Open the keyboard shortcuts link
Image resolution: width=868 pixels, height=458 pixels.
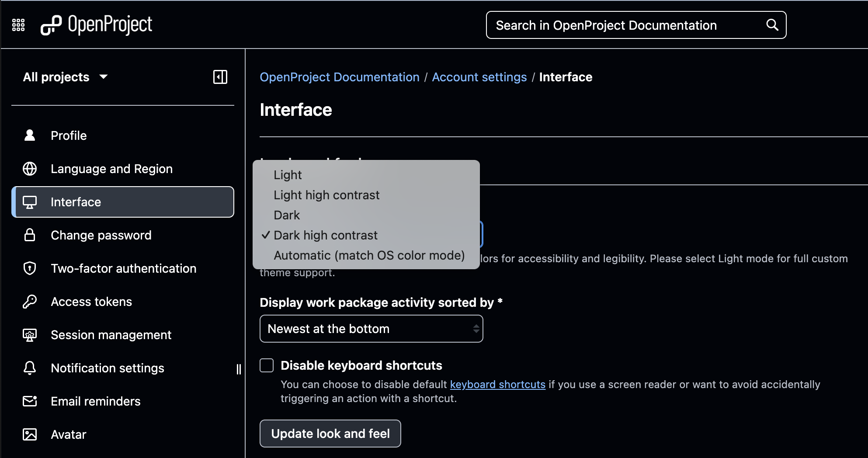[x=497, y=384]
